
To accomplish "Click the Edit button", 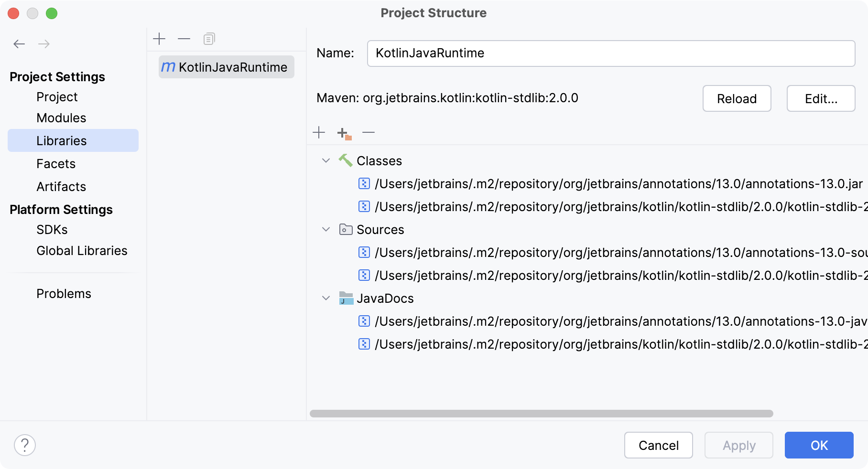I will point(821,98).
